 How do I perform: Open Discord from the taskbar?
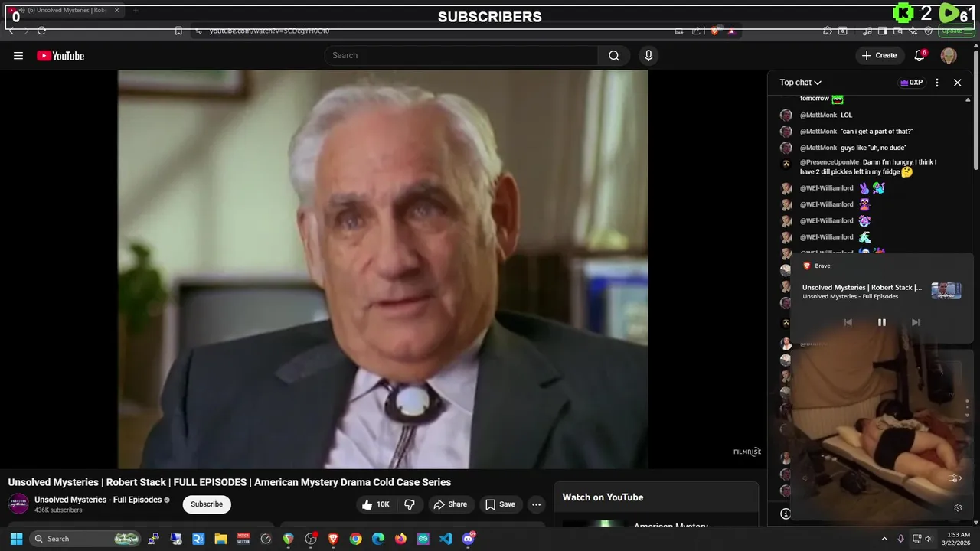(469, 539)
